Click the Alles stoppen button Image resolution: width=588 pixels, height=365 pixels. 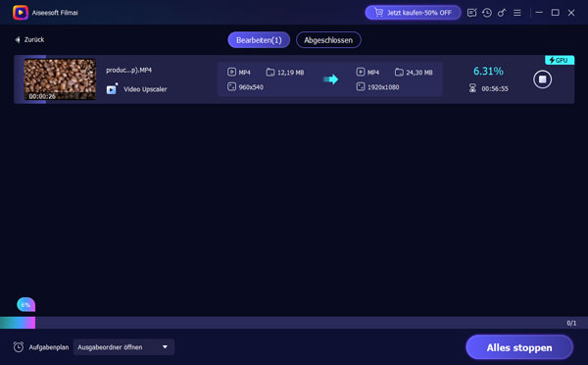pos(519,347)
